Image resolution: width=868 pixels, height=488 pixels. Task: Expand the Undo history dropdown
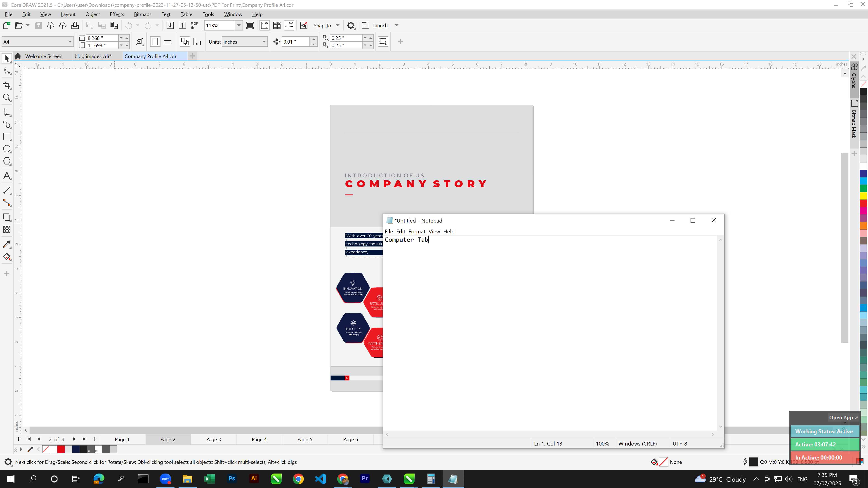[x=137, y=26]
